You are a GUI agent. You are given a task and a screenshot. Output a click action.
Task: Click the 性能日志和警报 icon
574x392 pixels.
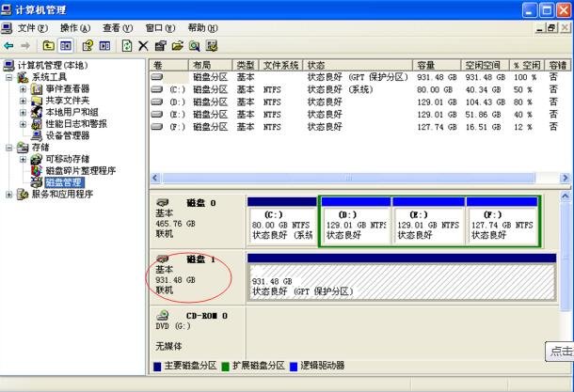click(x=37, y=124)
